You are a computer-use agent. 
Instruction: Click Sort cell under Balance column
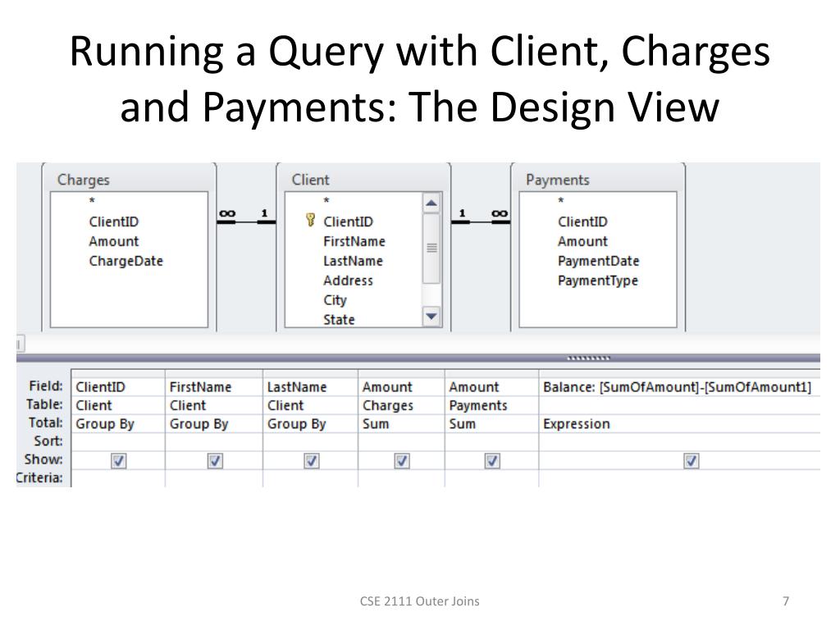coord(680,442)
